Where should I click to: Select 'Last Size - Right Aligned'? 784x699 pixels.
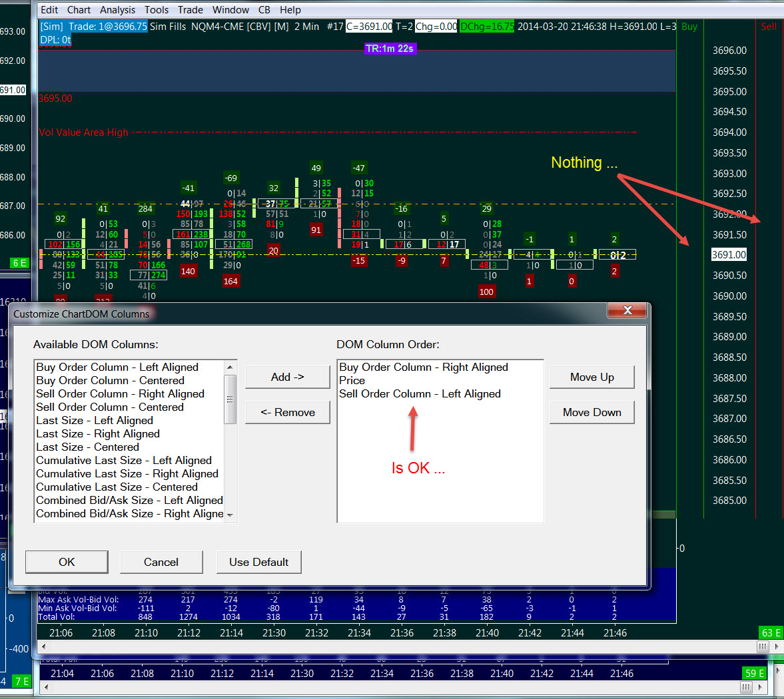[x=97, y=433]
